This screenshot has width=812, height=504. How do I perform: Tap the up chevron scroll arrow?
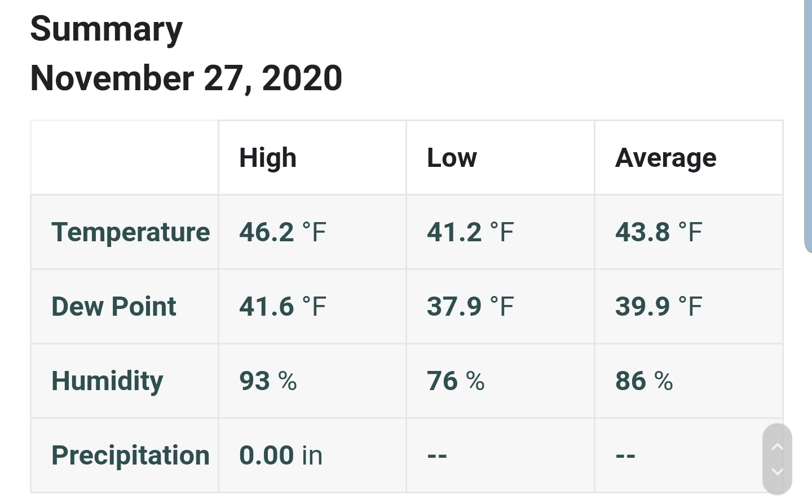click(x=777, y=447)
